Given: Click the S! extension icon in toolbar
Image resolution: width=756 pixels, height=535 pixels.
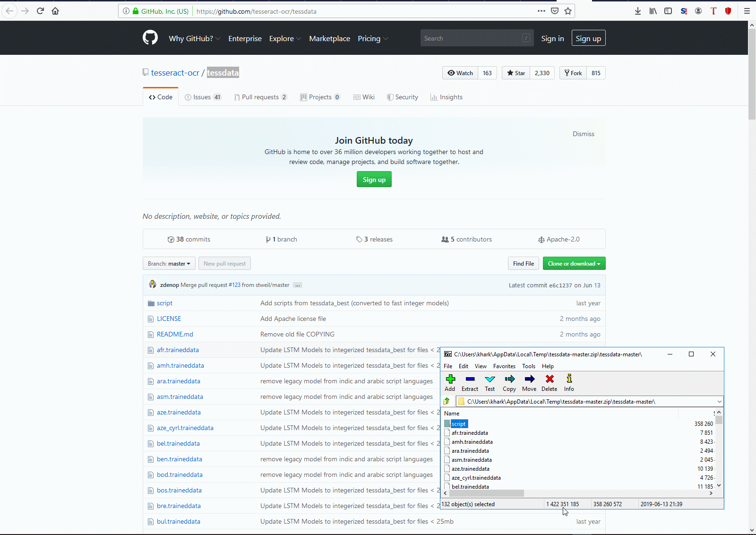Looking at the screenshot, I should pos(683,11).
